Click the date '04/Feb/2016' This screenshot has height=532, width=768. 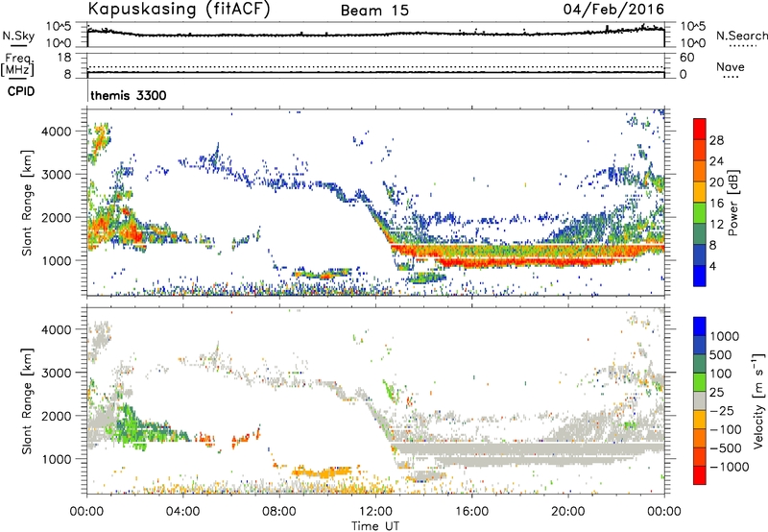(613, 10)
